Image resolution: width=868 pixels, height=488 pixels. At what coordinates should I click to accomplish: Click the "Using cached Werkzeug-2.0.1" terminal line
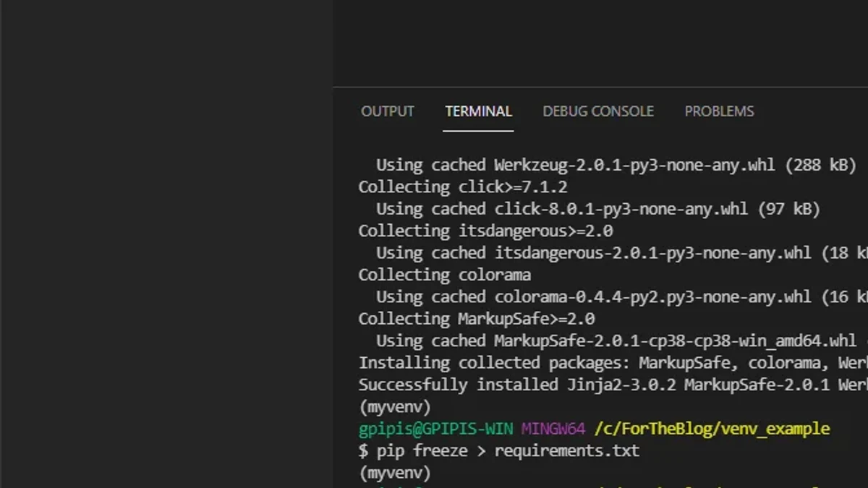click(x=616, y=165)
